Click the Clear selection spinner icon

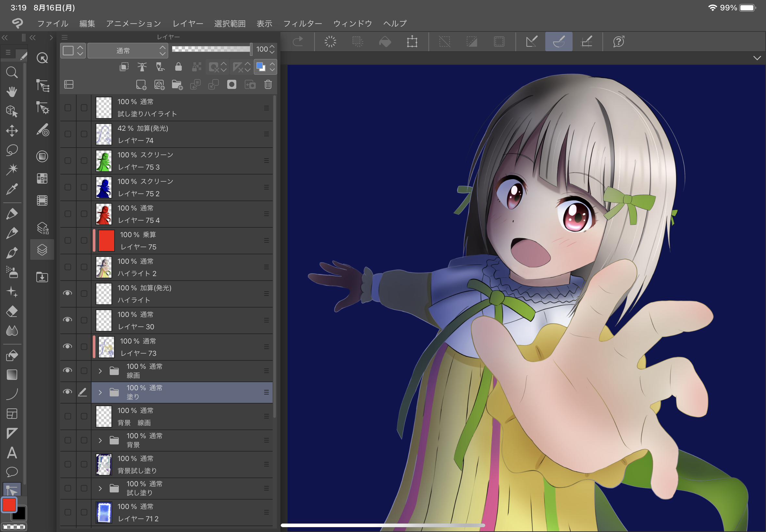point(330,42)
